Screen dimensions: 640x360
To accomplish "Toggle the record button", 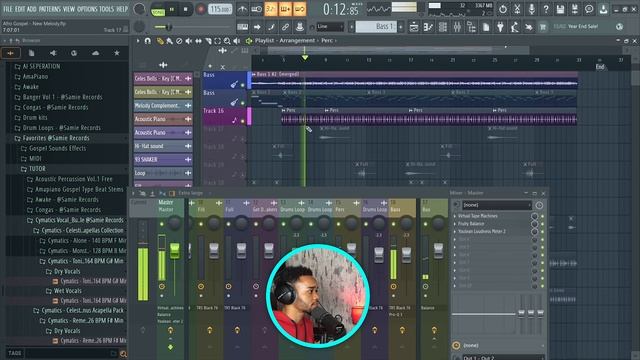I will coord(200,9).
